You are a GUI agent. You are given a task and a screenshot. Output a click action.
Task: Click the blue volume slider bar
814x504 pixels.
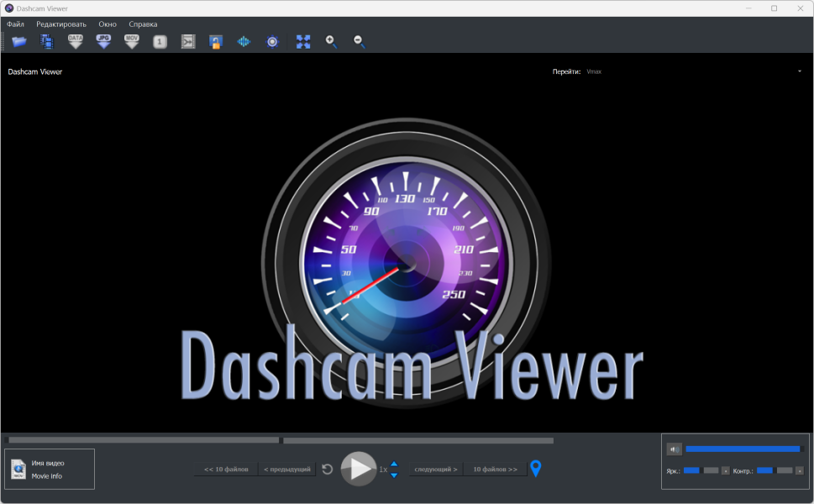pyautogui.click(x=743, y=449)
